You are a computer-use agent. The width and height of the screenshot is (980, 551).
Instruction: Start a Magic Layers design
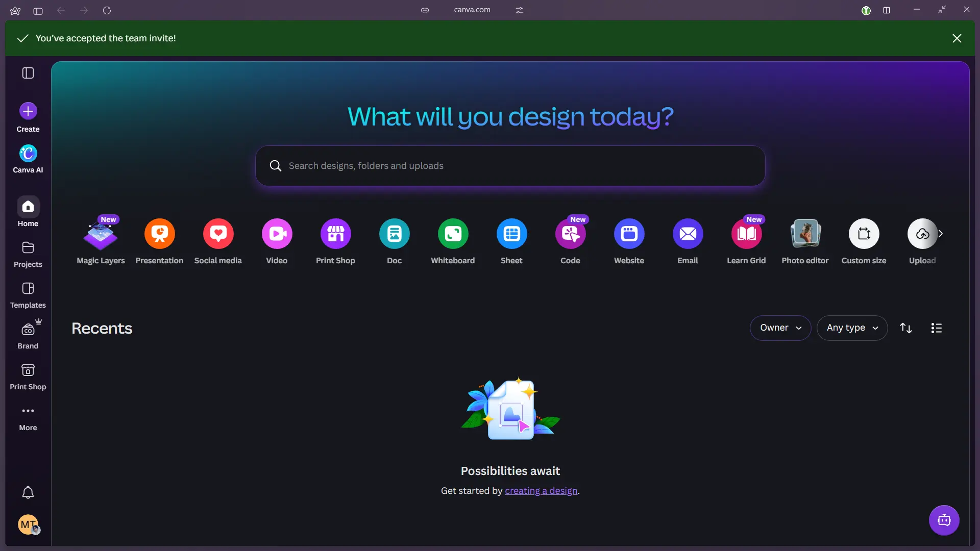tap(101, 241)
